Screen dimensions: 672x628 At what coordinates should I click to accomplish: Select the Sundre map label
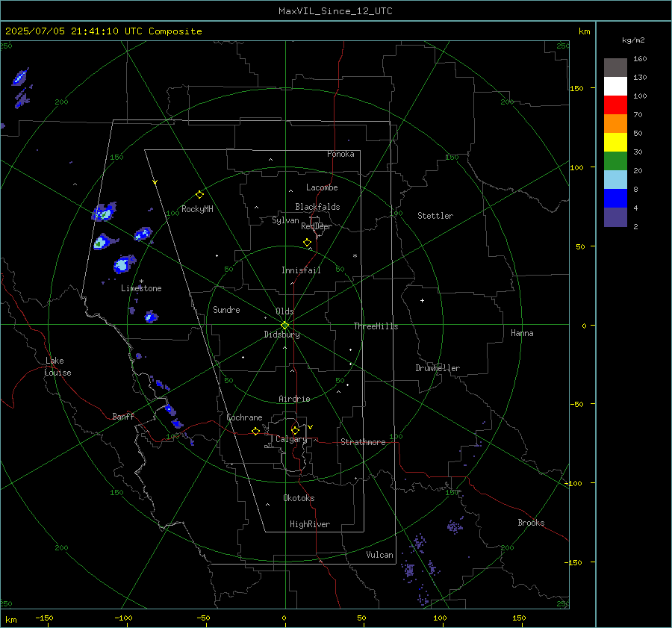226,309
